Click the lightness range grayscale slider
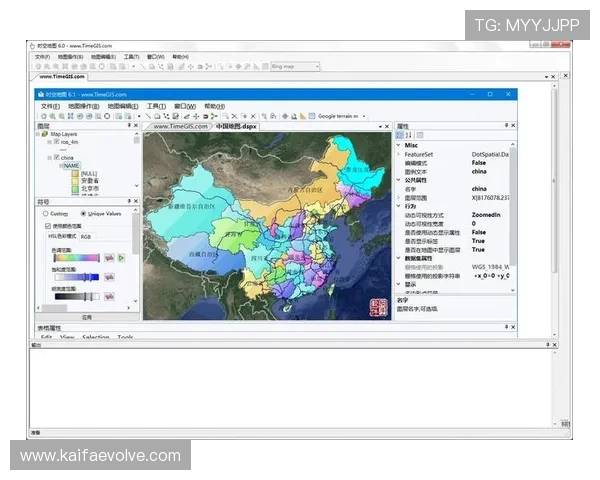This screenshot has width=600, height=480. coord(77,296)
